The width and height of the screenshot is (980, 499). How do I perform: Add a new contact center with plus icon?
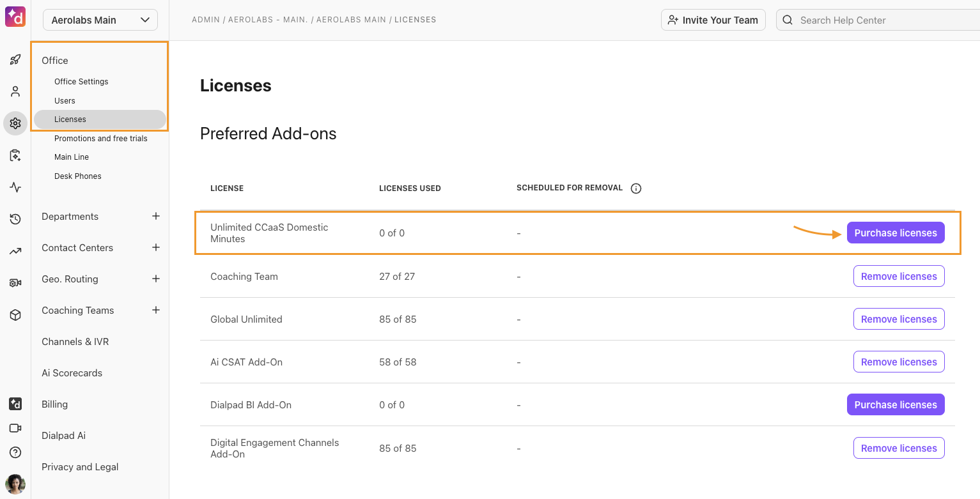click(156, 247)
